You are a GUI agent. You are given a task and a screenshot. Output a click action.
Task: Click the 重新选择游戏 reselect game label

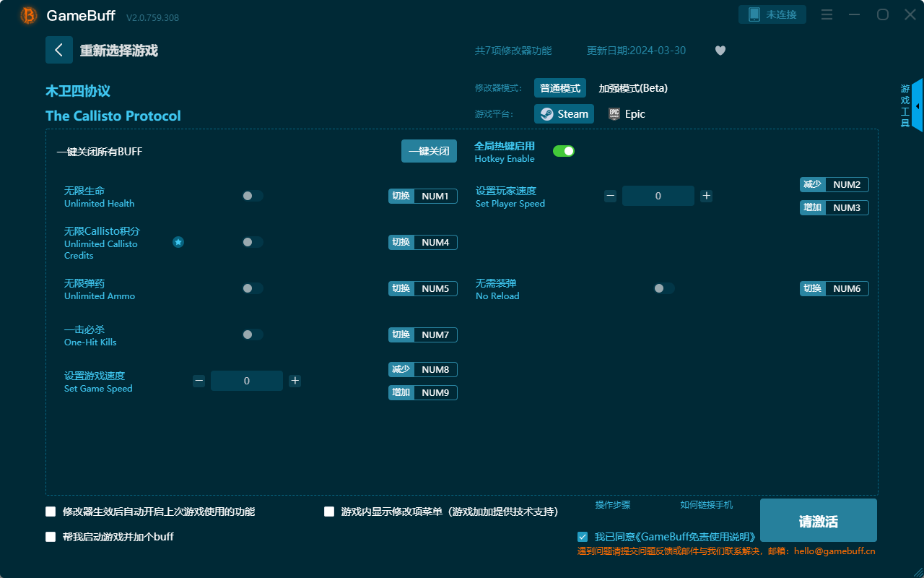pyautogui.click(x=119, y=51)
